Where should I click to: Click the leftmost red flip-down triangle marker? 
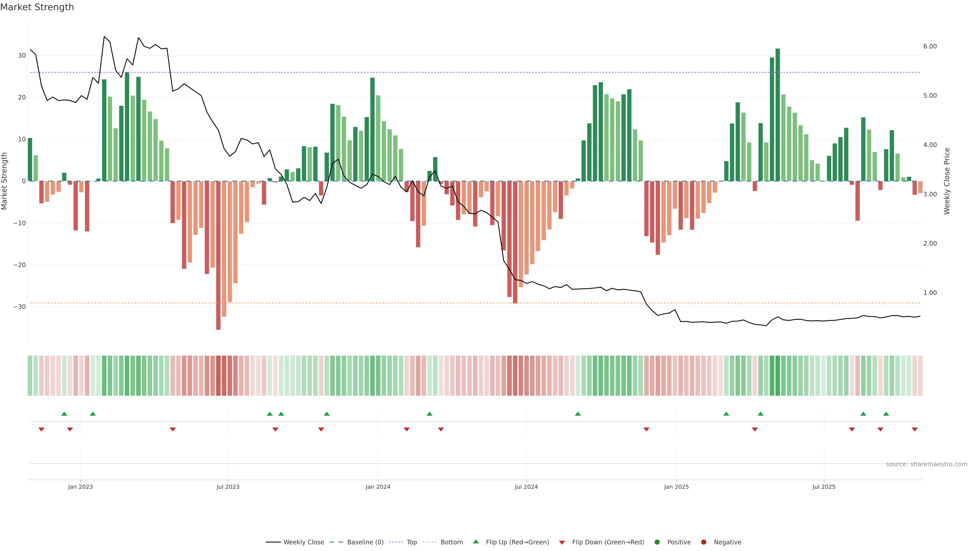click(x=41, y=429)
